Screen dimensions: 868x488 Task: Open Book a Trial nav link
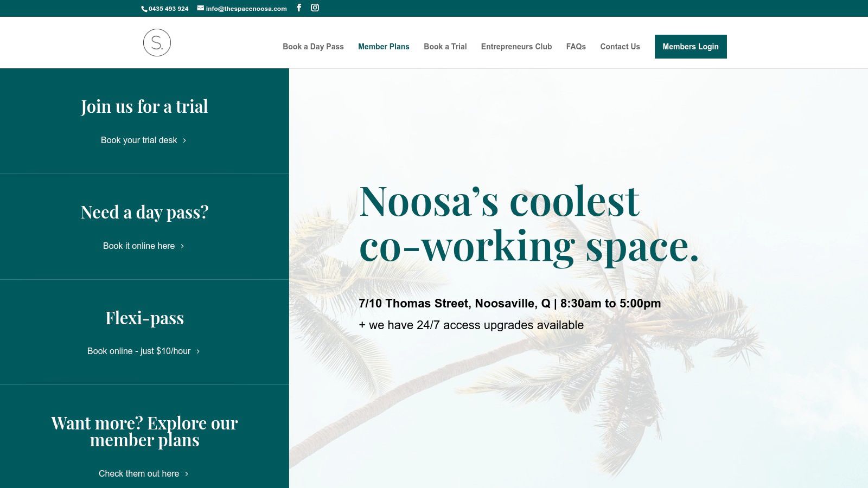pos(445,47)
